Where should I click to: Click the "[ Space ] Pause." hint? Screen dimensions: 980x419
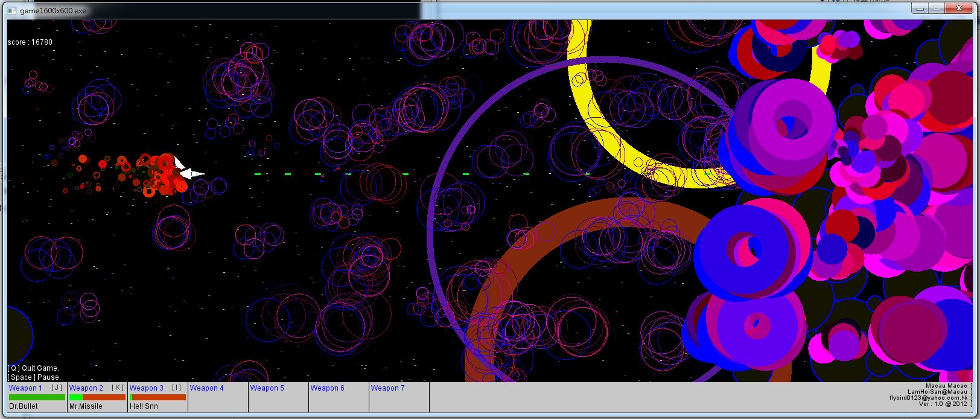(x=34, y=377)
